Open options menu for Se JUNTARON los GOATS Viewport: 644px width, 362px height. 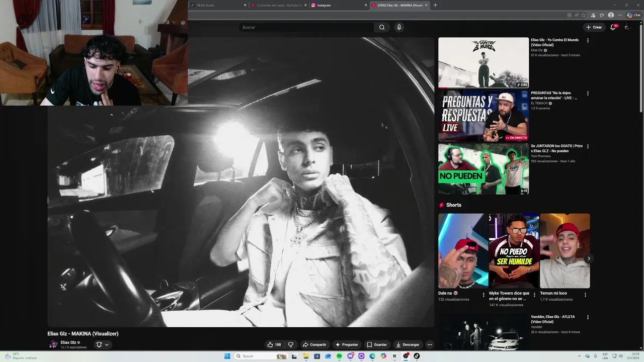(x=588, y=146)
